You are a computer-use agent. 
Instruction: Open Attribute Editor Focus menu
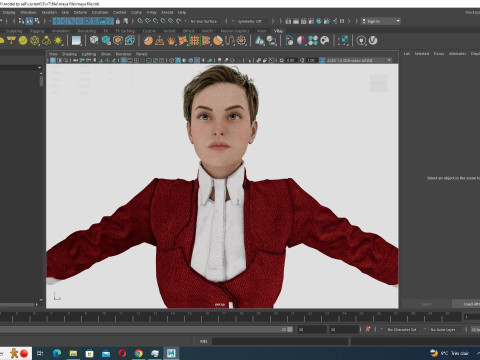(439, 54)
